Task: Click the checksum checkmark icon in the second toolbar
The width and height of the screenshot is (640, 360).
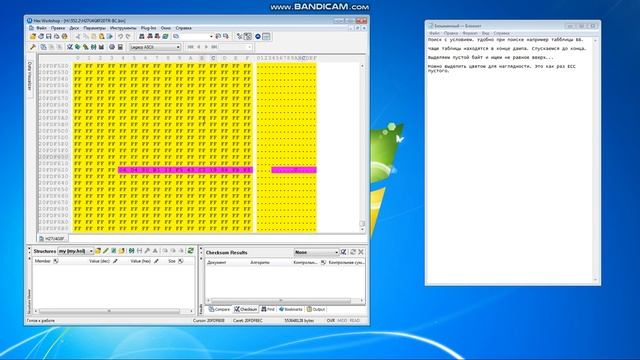Action: (x=70, y=47)
